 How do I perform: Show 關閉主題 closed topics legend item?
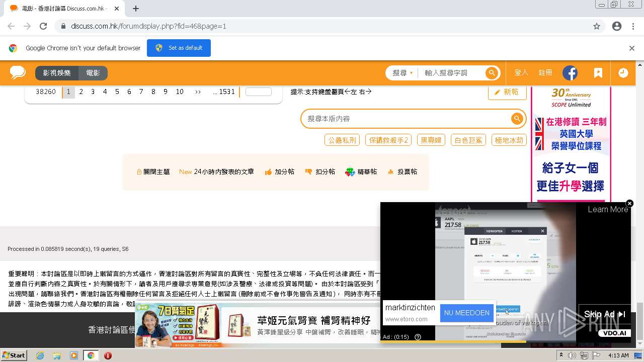tap(153, 172)
